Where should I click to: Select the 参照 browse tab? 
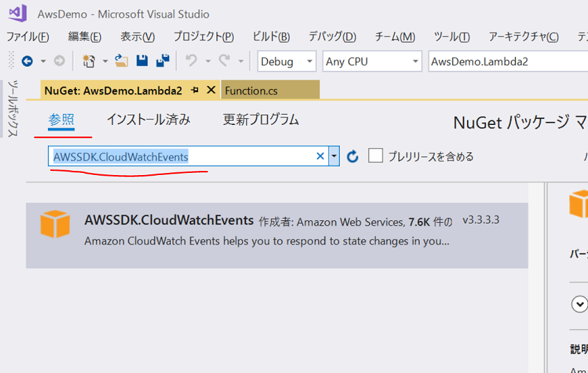pyautogui.click(x=61, y=120)
